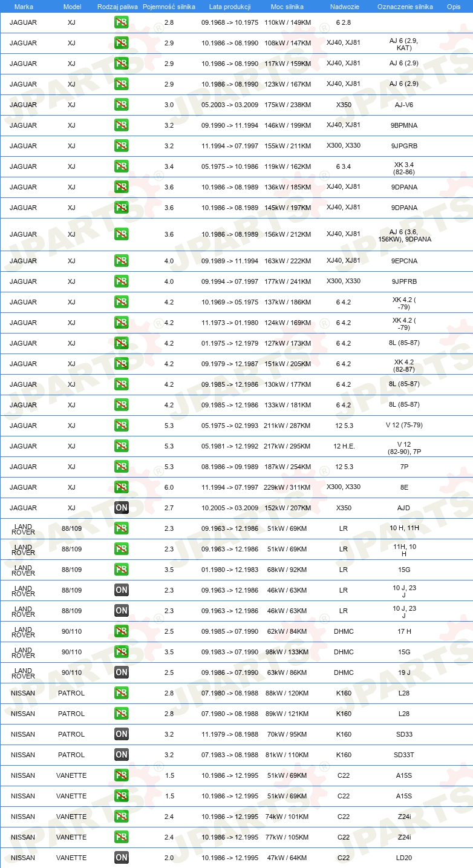The image size is (473, 868).
Task: Click petrol icon in the 151kW / 205KM row
Action: pos(122,364)
